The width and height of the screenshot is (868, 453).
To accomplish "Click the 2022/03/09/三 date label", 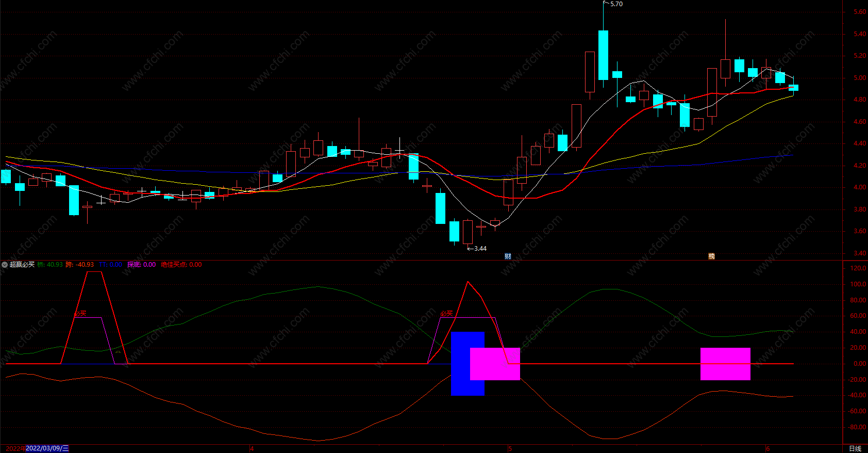I will [x=47, y=448].
